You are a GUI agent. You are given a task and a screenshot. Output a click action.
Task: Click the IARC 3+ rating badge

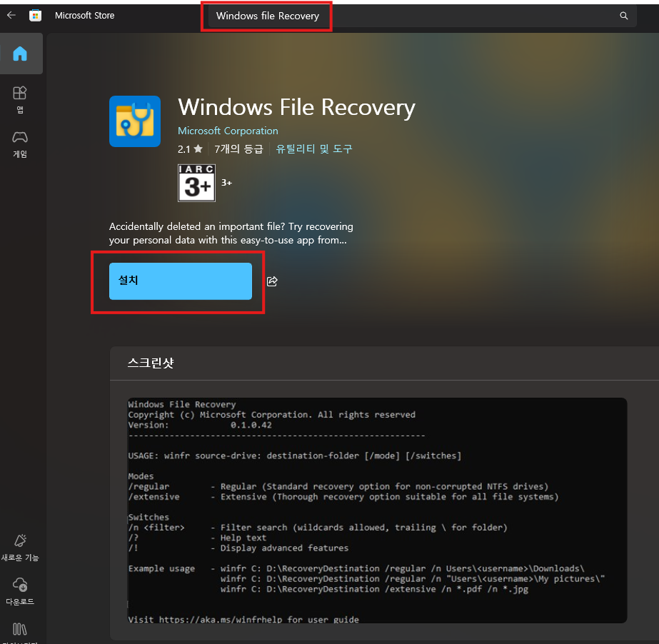point(196,183)
